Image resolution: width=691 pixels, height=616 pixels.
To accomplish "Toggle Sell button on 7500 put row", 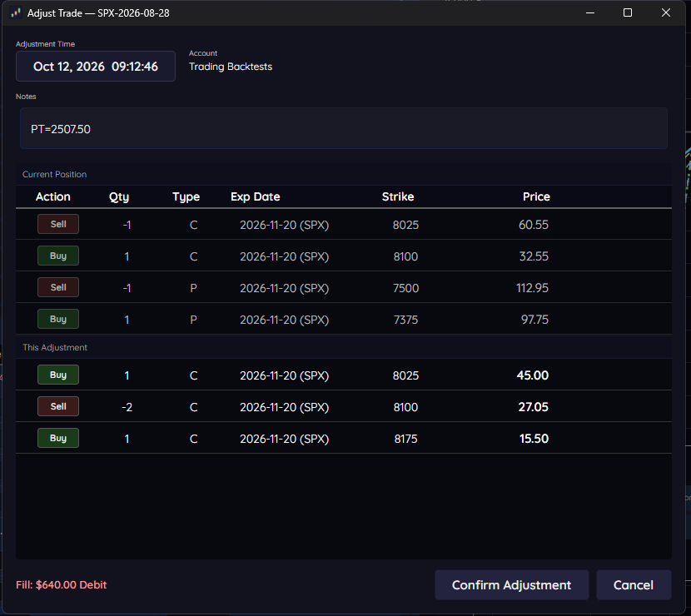I will coord(58,287).
